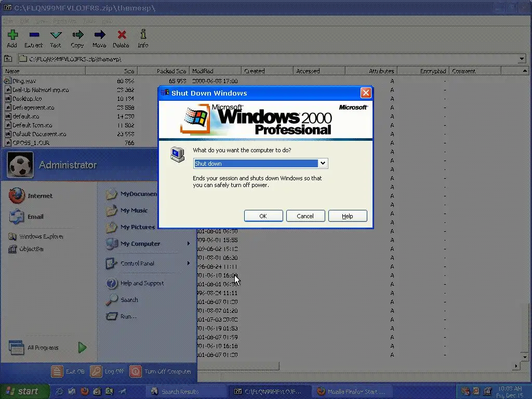
Task: Sort by Packed Size column header
Action: click(x=163, y=71)
